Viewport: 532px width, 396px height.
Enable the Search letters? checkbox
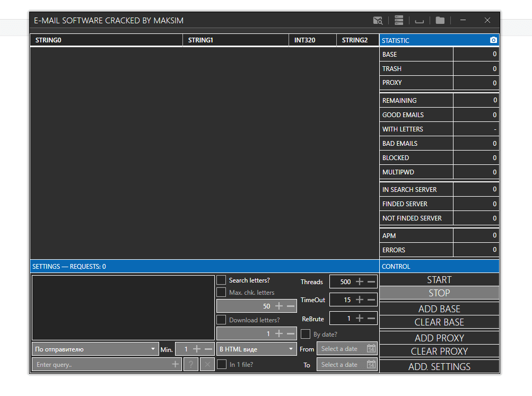point(221,280)
